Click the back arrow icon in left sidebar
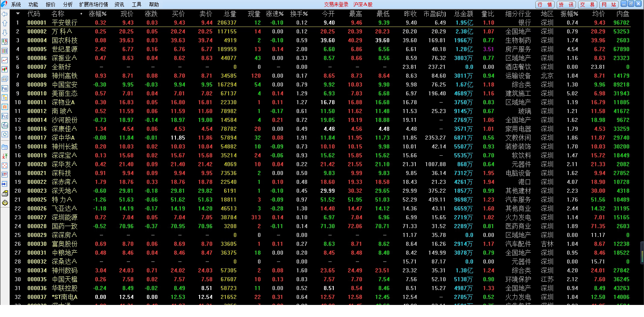The height and width of the screenshot is (317, 644). tap(4, 14)
